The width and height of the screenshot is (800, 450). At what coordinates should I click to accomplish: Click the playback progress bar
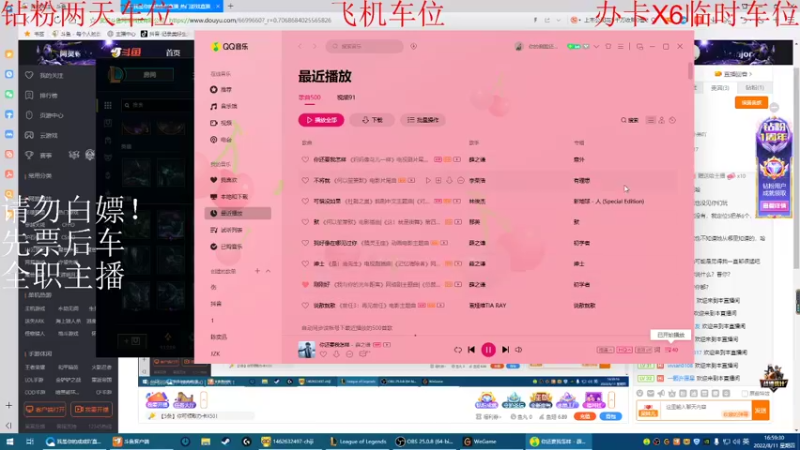[488, 336]
